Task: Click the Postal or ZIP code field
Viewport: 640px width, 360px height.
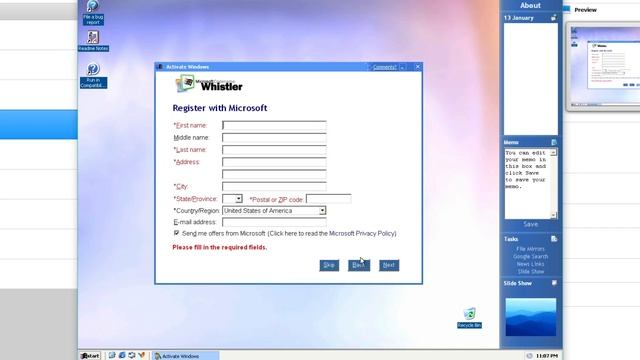Action: click(329, 199)
